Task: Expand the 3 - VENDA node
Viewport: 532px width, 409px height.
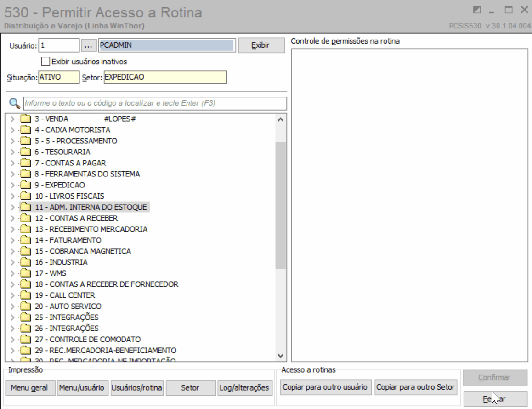Action: click(12, 119)
